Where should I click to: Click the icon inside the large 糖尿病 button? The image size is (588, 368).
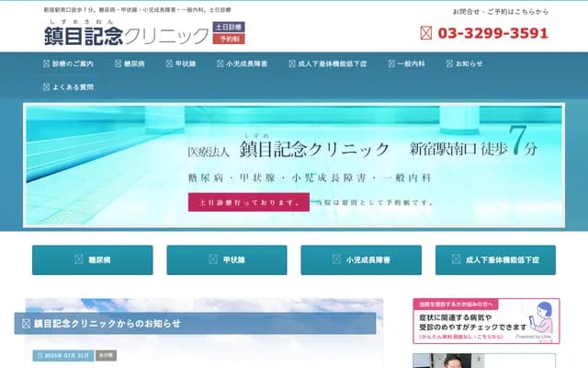click(x=78, y=260)
